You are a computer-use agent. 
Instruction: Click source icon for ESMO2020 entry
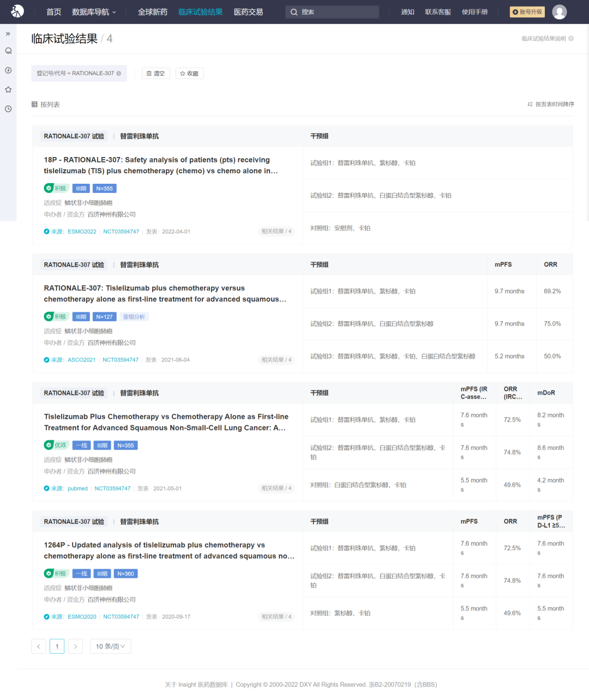pyautogui.click(x=46, y=617)
